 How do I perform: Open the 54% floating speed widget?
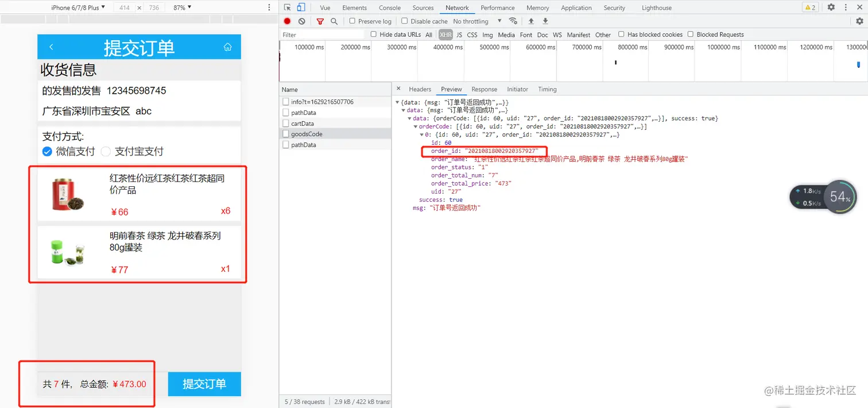[840, 197]
